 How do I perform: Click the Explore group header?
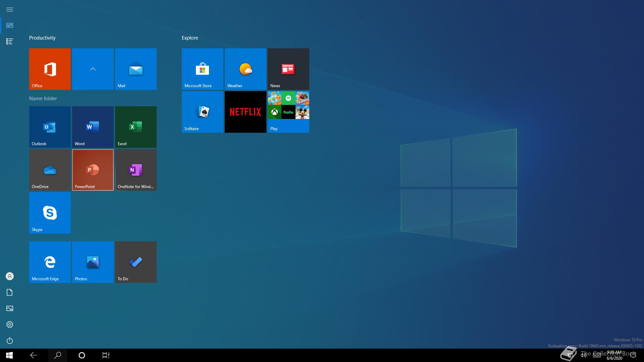pyautogui.click(x=190, y=38)
